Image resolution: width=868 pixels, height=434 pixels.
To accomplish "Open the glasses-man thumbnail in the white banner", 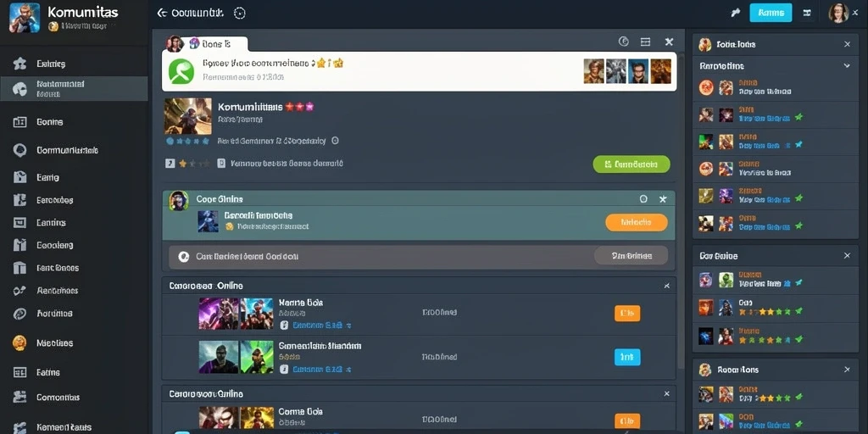I will tap(638, 71).
